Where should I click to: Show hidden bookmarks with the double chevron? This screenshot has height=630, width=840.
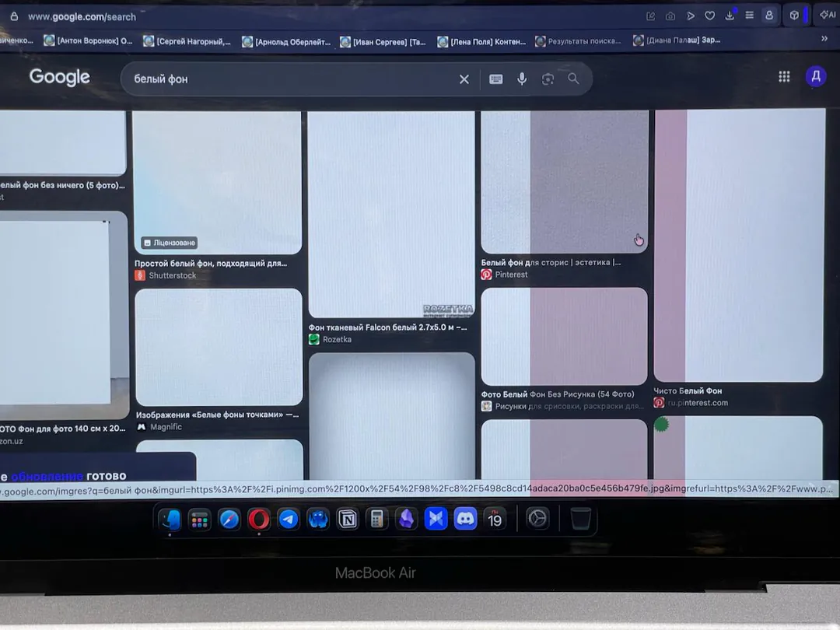(x=824, y=39)
